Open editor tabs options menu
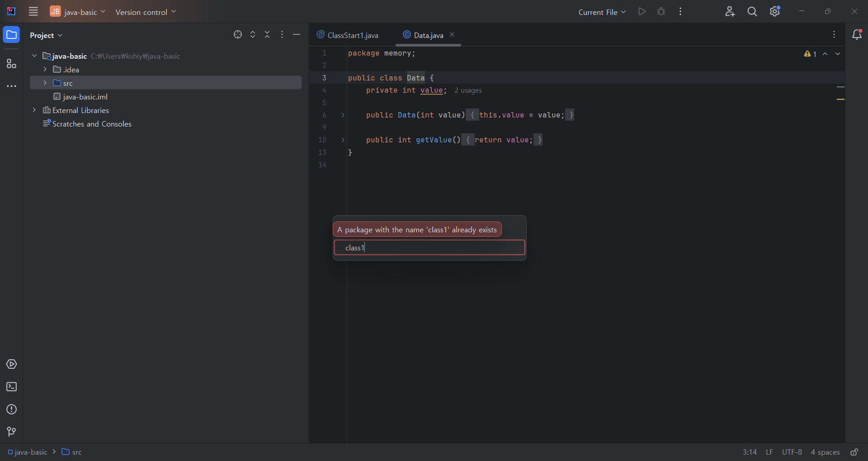Image resolution: width=868 pixels, height=461 pixels. pyautogui.click(x=835, y=35)
